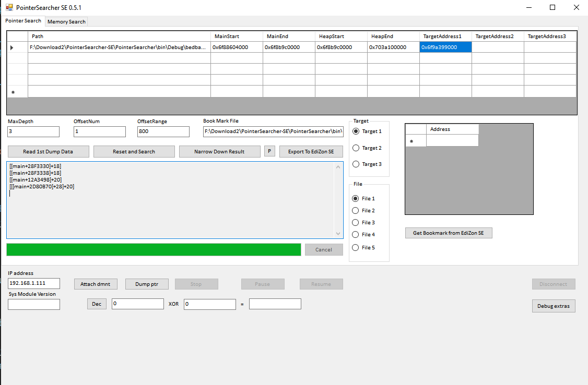Select the MainEnd cell 0x6f8b9c0000
Viewport: 588px width, 385px height.
tap(289, 47)
